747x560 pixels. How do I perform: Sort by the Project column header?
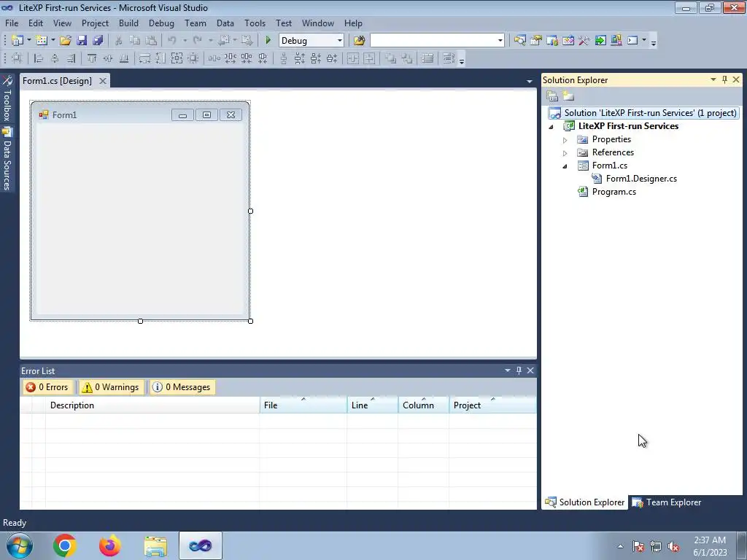click(x=492, y=405)
